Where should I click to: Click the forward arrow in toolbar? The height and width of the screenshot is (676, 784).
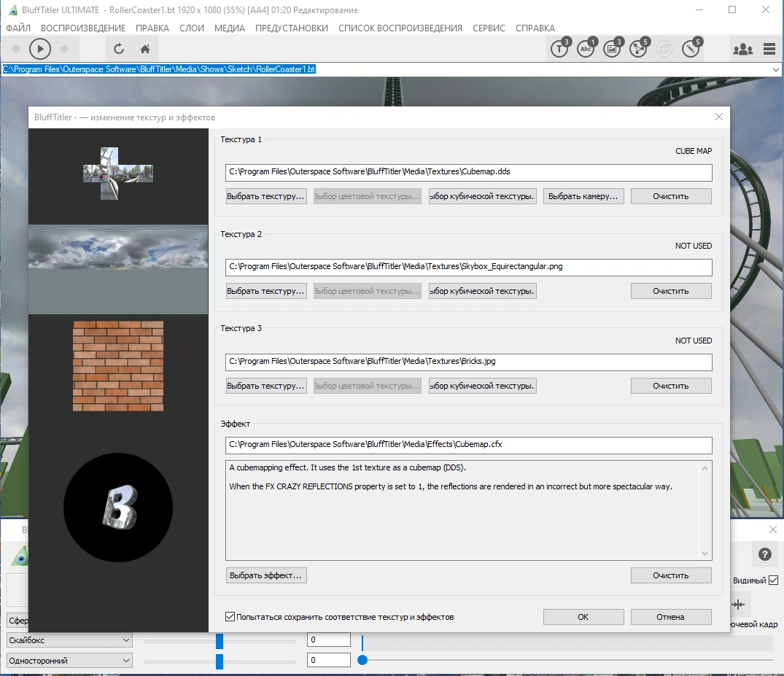[64, 49]
